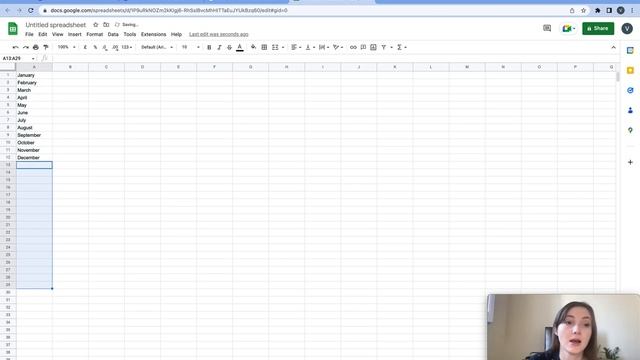
Task: Select cell containing 'December'
Action: pyautogui.click(x=34, y=158)
